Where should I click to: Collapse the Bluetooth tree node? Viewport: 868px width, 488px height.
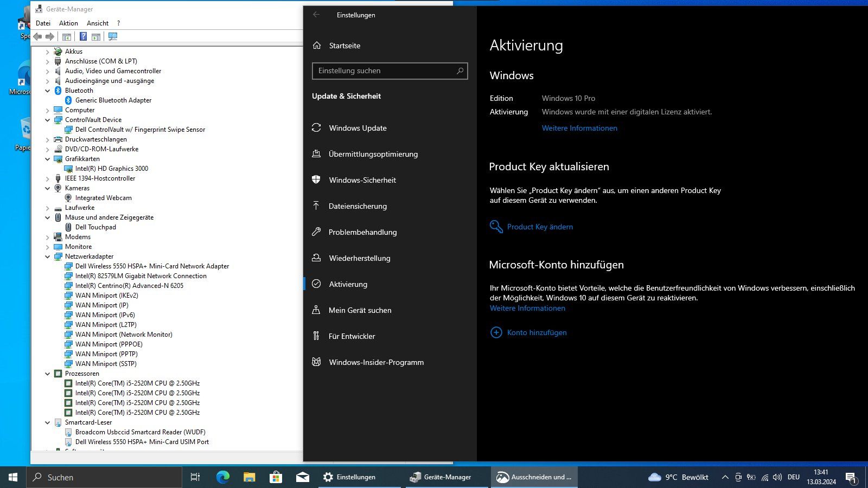47,91
